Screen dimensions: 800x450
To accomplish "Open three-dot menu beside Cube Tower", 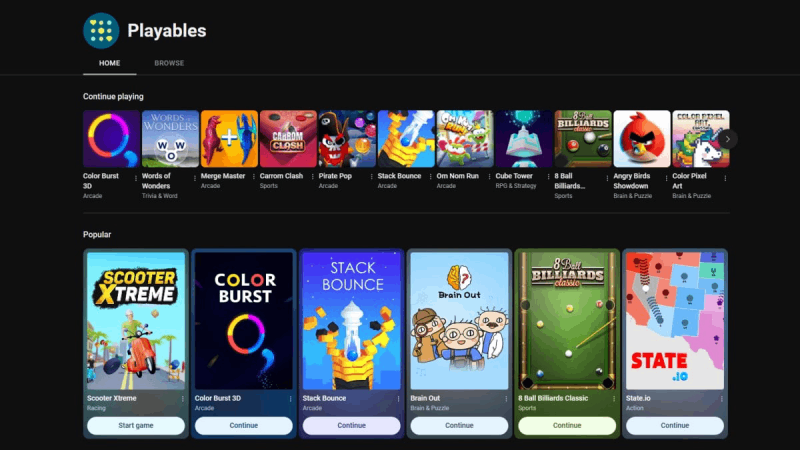I will [548, 177].
